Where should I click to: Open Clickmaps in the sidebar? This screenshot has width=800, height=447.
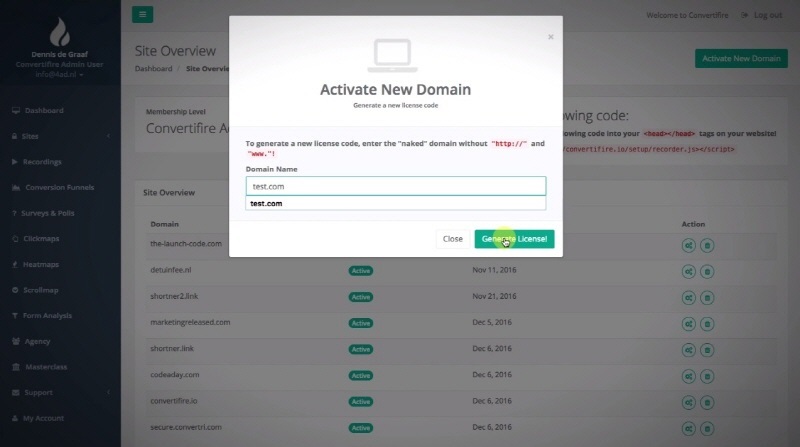click(41, 239)
